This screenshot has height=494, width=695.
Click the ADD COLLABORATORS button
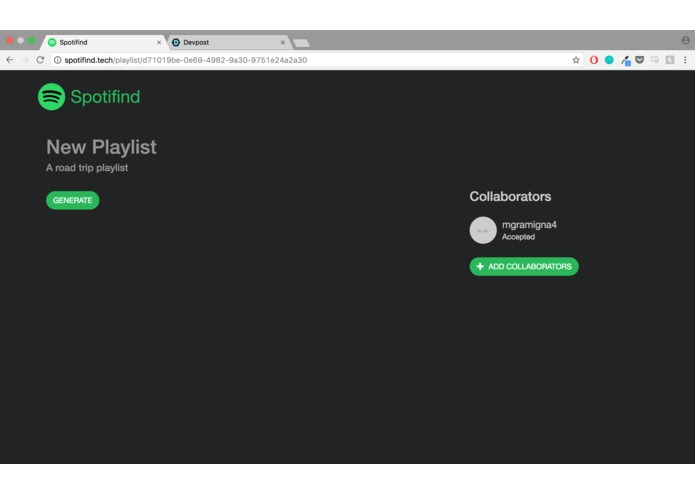[x=524, y=266]
